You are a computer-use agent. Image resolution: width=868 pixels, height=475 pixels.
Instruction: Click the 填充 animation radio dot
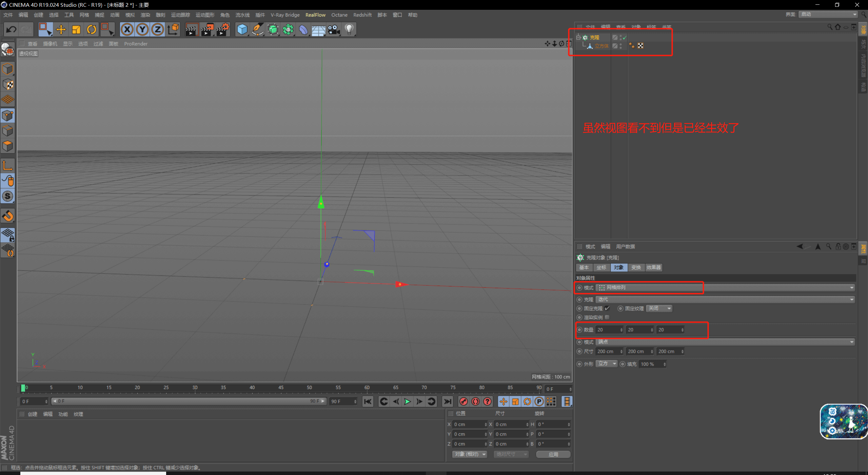[623, 364]
